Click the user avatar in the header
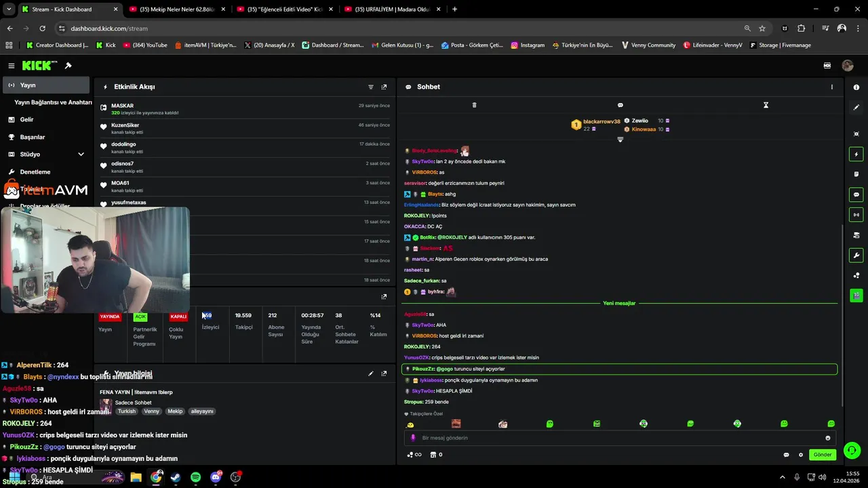 [847, 66]
